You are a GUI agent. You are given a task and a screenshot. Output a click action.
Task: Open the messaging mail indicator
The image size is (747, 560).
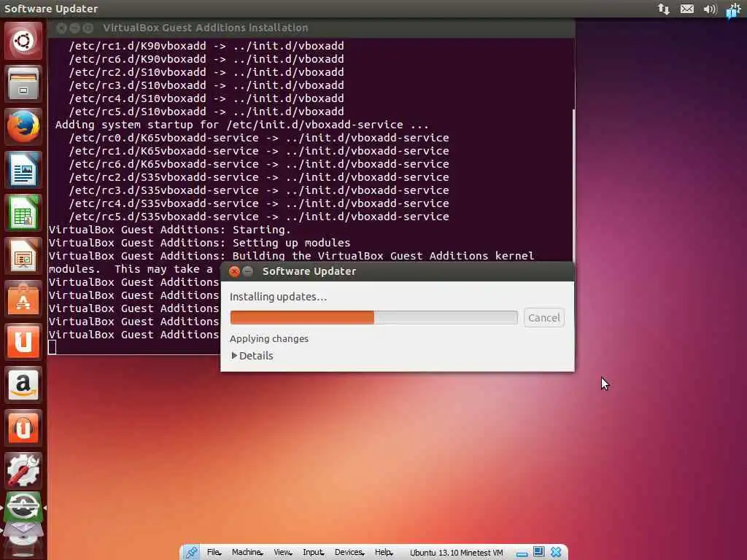(x=686, y=9)
